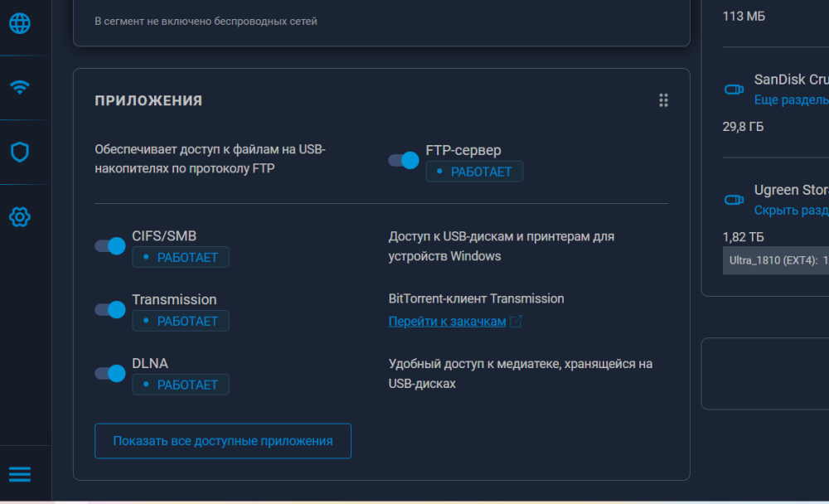Image resolution: width=829 pixels, height=504 pixels.
Task: Click the CIFS/SMB 'РАБОТАЕТ' status badge
Action: pos(180,257)
